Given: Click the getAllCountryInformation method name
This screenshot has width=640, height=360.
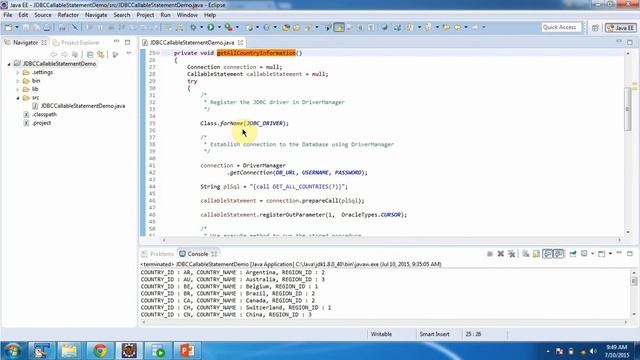Looking at the screenshot, I should click(256, 53).
